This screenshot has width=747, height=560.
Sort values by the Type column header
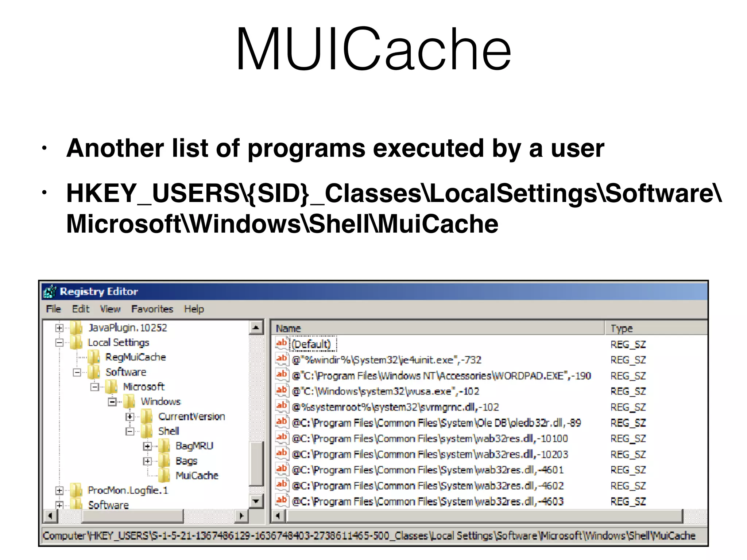click(657, 328)
